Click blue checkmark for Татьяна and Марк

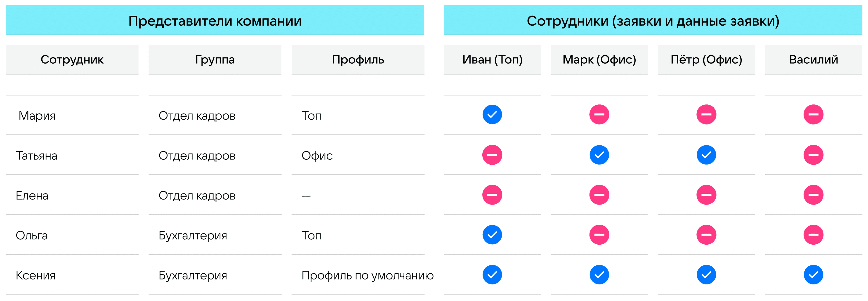coord(599,155)
